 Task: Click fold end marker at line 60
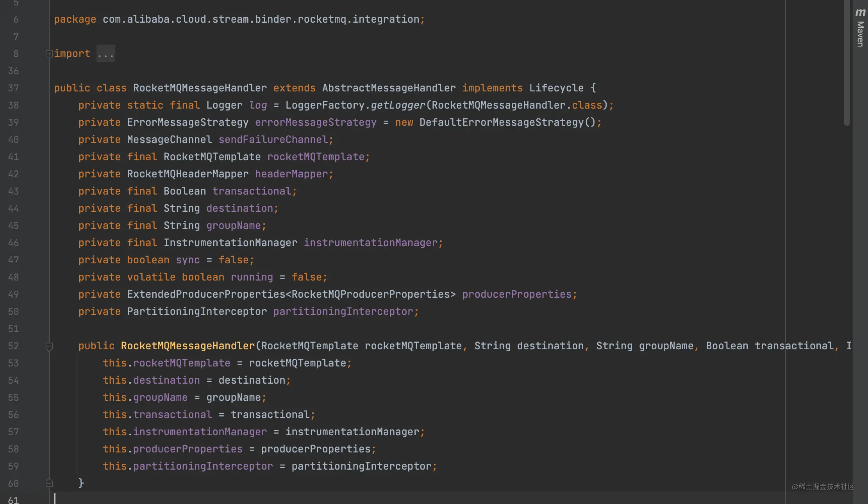(x=49, y=483)
